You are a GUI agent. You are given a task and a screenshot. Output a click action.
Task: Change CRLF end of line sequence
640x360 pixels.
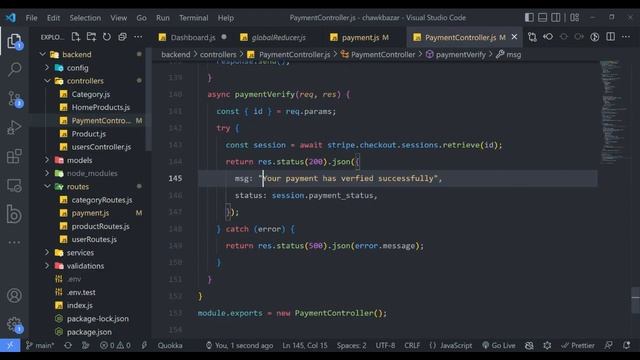[412, 345]
